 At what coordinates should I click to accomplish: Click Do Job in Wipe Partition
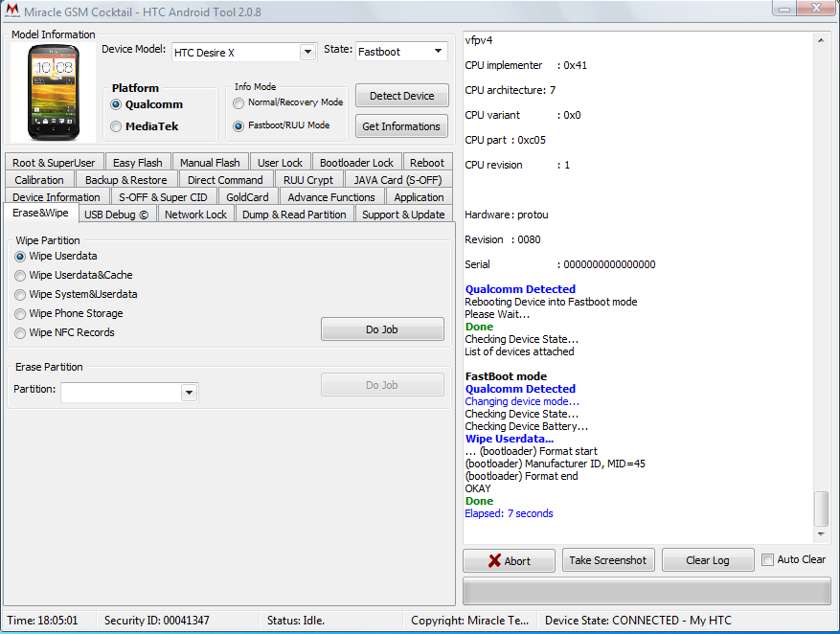coord(382,329)
